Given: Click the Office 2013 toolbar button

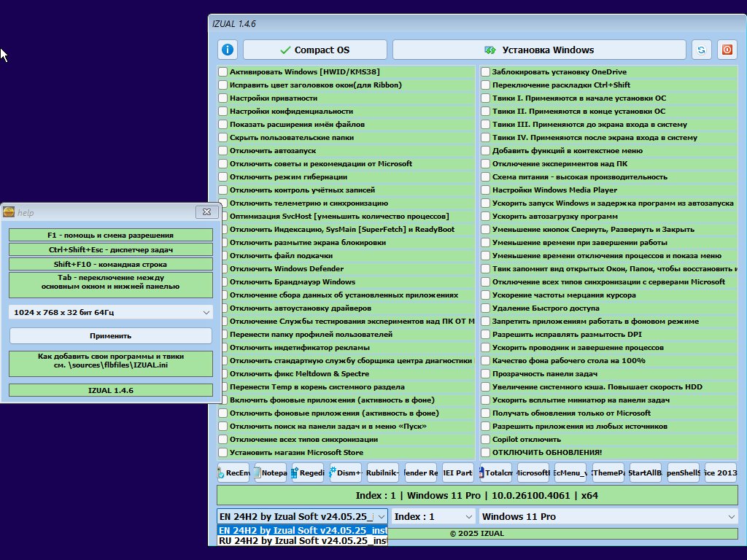Looking at the screenshot, I should 721,472.
